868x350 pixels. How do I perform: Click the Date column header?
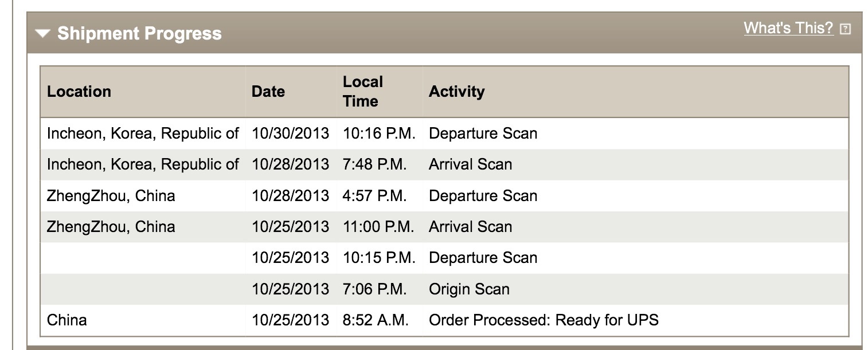pyautogui.click(x=268, y=92)
